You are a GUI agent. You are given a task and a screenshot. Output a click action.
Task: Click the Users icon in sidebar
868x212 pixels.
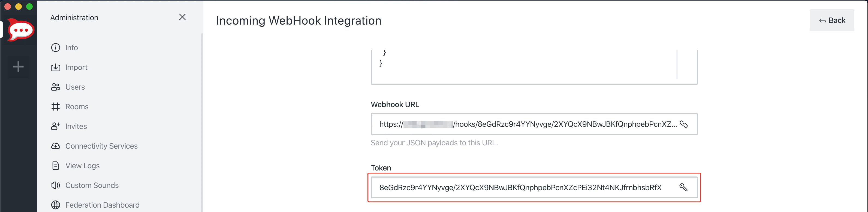coord(56,87)
